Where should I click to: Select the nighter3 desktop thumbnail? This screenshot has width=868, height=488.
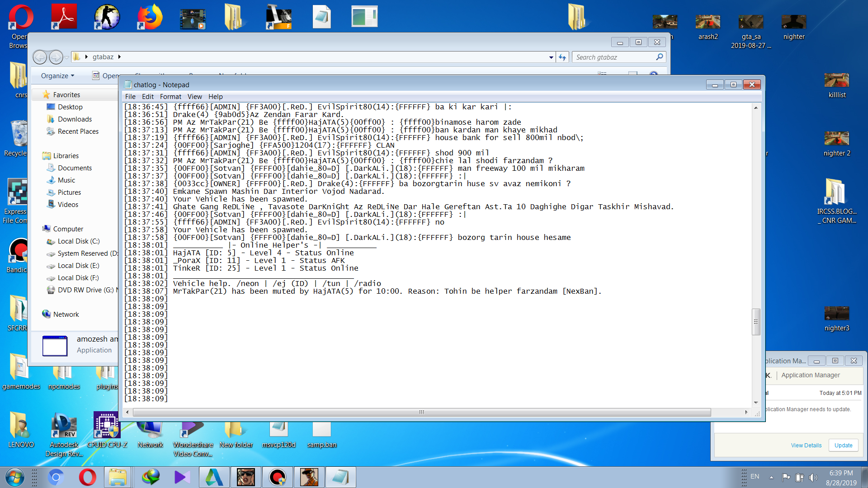(837, 318)
